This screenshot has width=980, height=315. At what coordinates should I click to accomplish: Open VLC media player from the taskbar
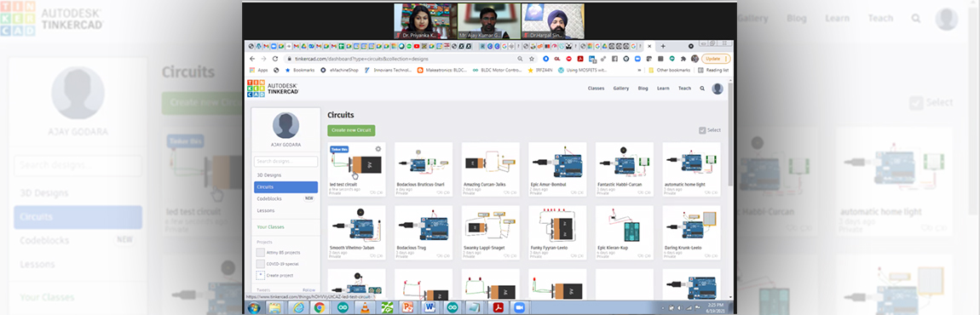365,307
